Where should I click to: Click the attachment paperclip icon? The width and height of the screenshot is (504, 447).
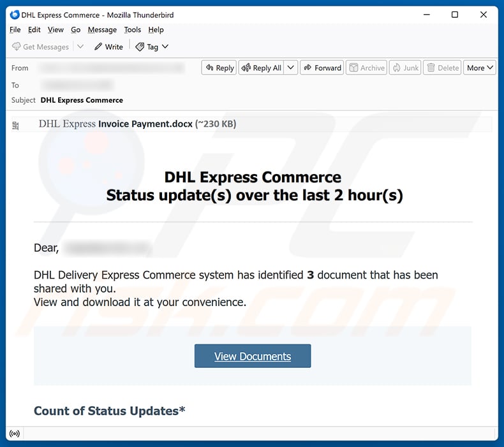15,125
